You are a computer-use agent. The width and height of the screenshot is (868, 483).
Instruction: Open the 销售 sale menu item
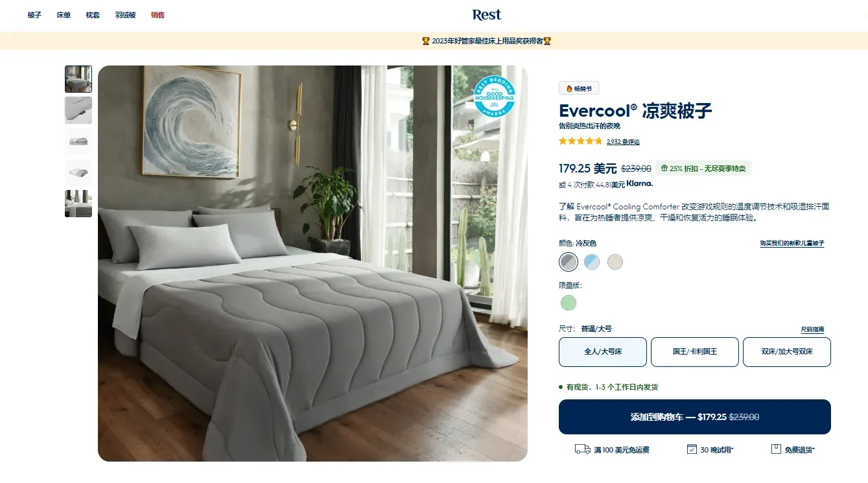click(158, 15)
